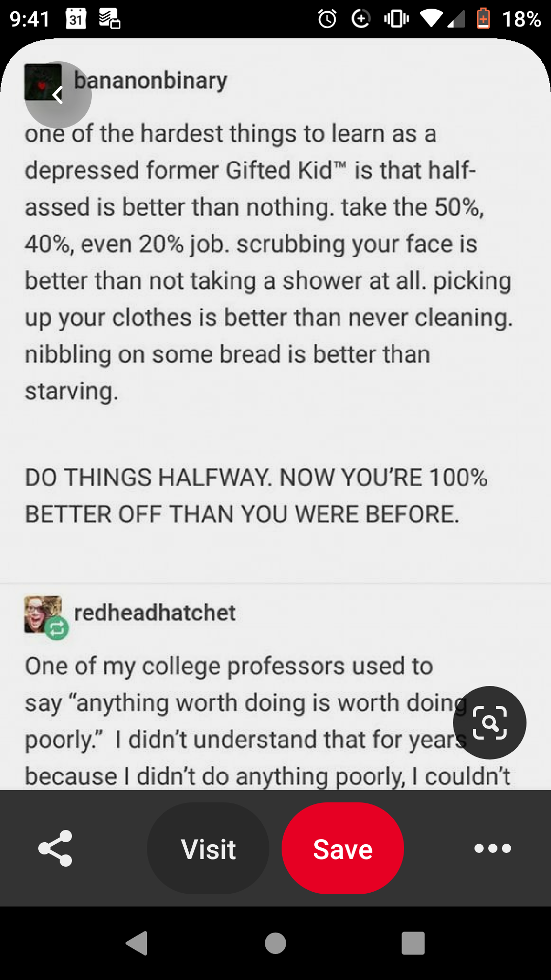This screenshot has height=980, width=551.
Task: Open the visual search lens icon
Action: 490,723
